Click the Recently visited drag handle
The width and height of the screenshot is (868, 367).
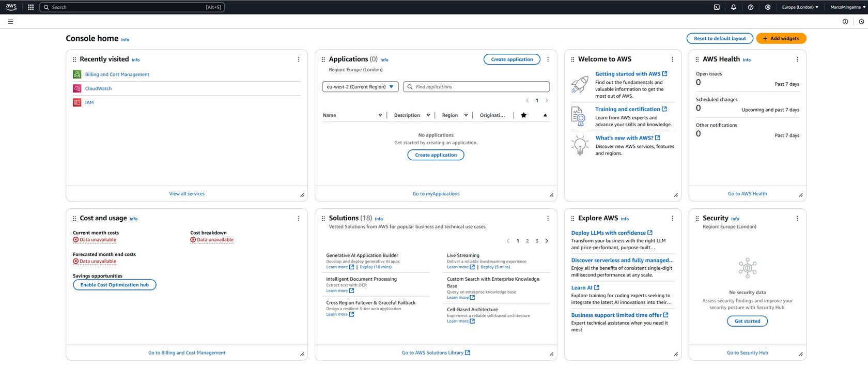pos(74,59)
